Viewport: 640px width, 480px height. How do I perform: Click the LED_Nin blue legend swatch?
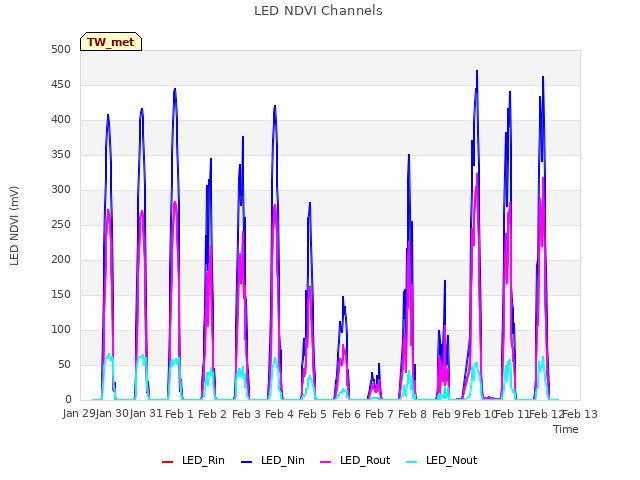(247, 462)
